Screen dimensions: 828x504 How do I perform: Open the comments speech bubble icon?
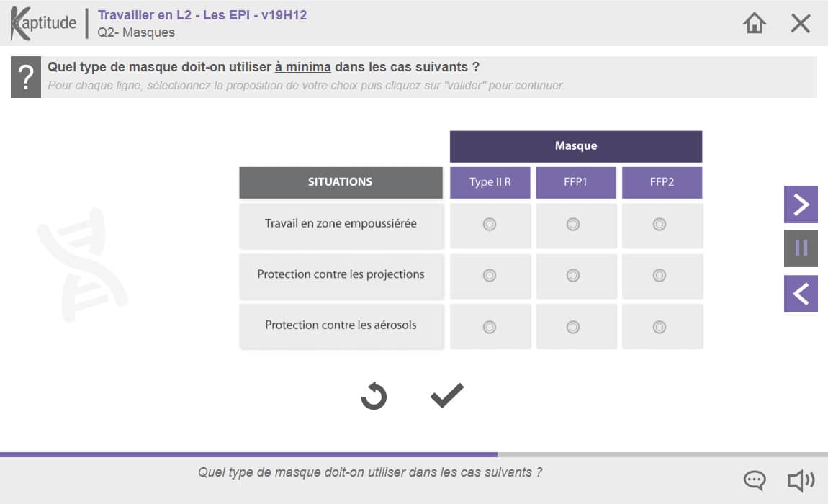(754, 480)
